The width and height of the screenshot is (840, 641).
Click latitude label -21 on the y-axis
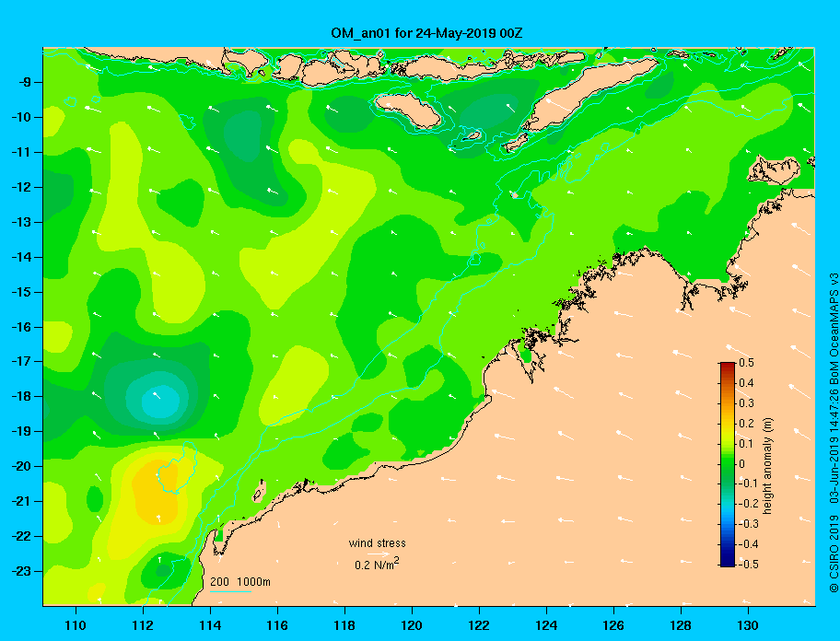coord(21,502)
